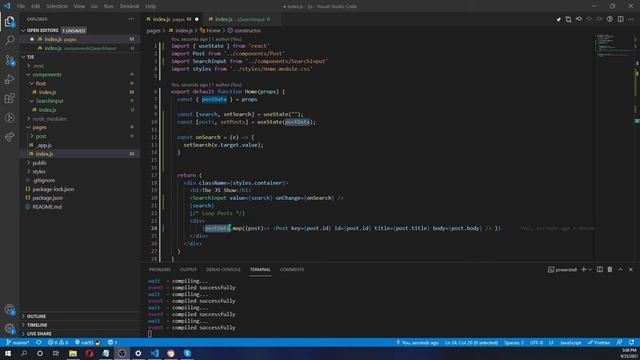Click the new terminal plus icon
Image resolution: width=640 pixels, height=360 pixels.
[584, 269]
